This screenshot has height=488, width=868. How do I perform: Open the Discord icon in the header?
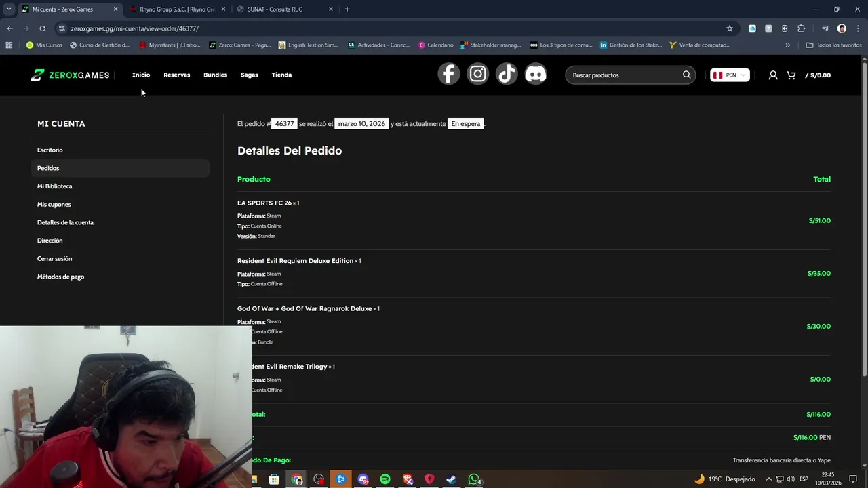click(536, 74)
